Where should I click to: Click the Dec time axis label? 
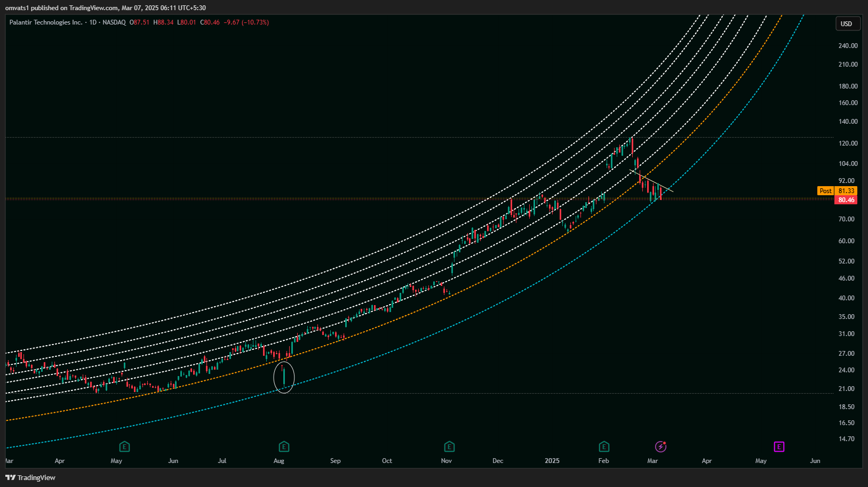tap(498, 461)
